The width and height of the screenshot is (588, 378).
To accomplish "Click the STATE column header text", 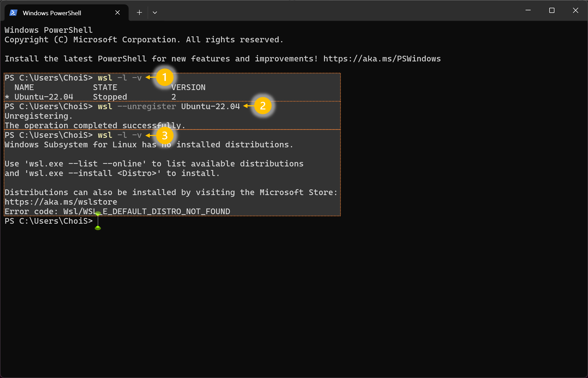I will coord(105,87).
